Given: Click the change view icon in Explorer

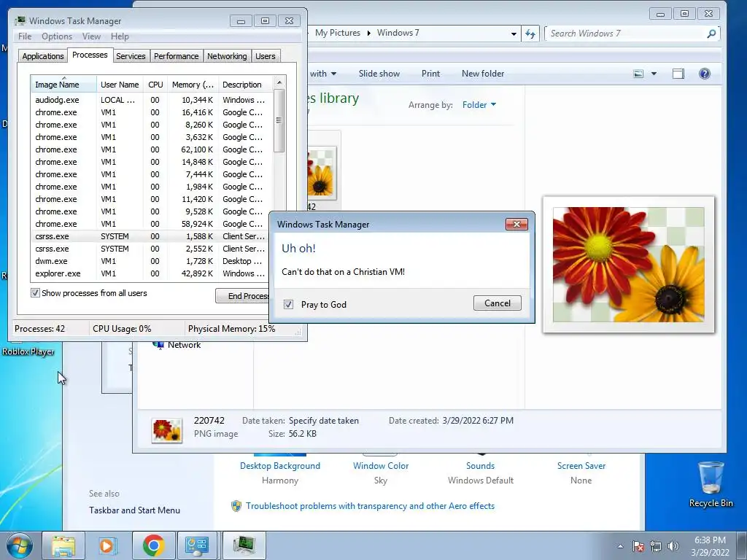Looking at the screenshot, I should click(638, 74).
